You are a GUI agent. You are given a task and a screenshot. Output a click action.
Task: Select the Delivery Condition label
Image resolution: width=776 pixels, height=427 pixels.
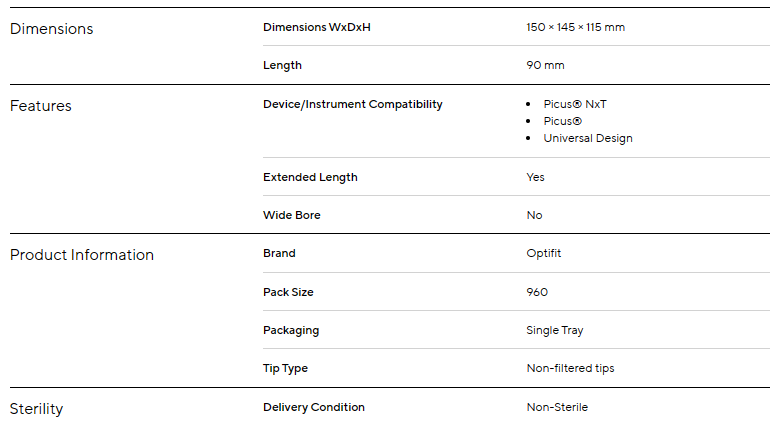(x=314, y=407)
